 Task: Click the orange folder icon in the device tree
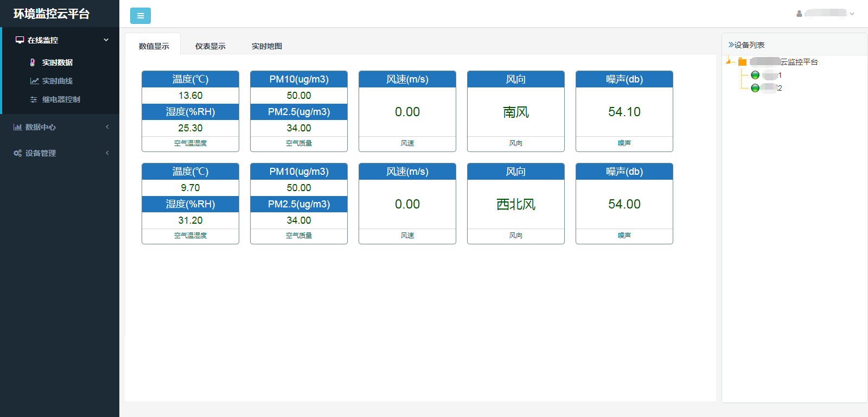[742, 62]
